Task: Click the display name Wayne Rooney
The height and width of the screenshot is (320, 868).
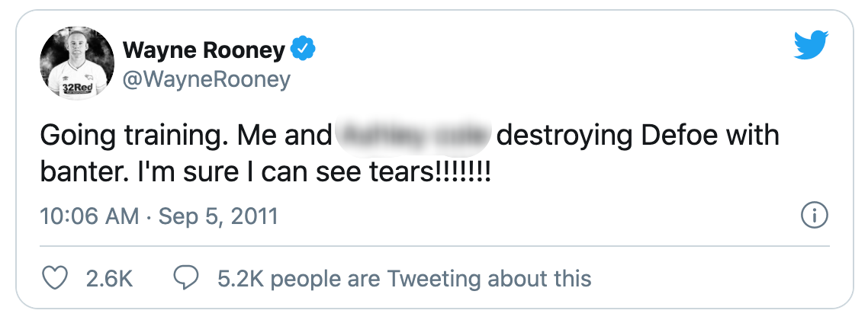Action: (x=204, y=50)
